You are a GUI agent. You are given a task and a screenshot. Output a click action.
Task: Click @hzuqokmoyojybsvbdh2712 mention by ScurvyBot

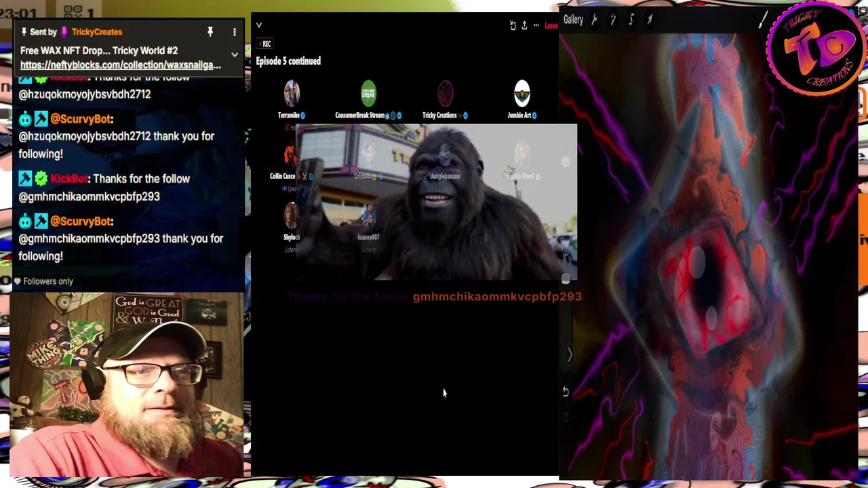pos(85,136)
